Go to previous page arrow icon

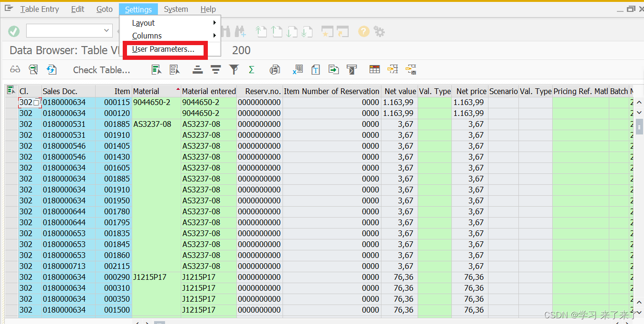coord(276,31)
